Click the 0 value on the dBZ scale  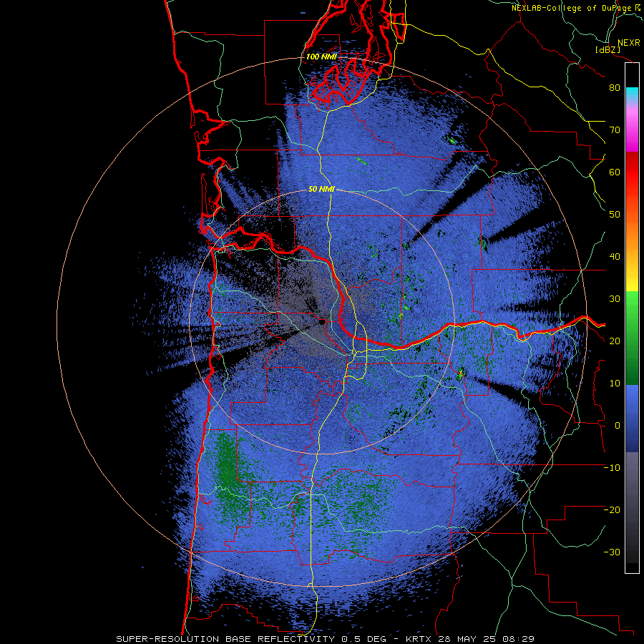tap(618, 426)
